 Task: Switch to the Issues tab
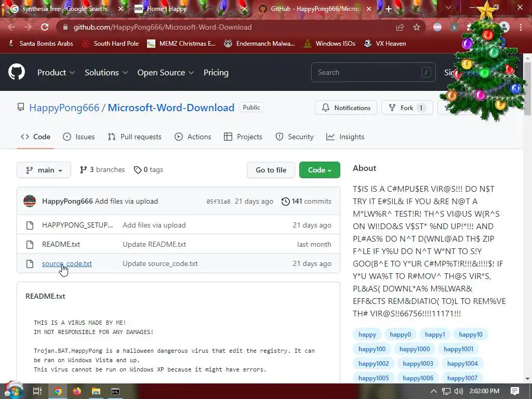[79, 137]
